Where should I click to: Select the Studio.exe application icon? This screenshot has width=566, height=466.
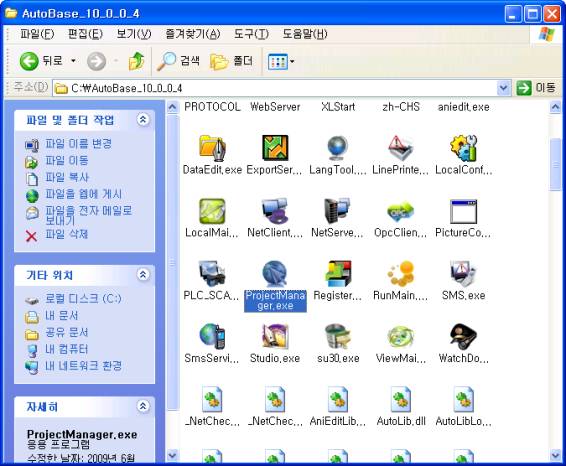tap(275, 337)
